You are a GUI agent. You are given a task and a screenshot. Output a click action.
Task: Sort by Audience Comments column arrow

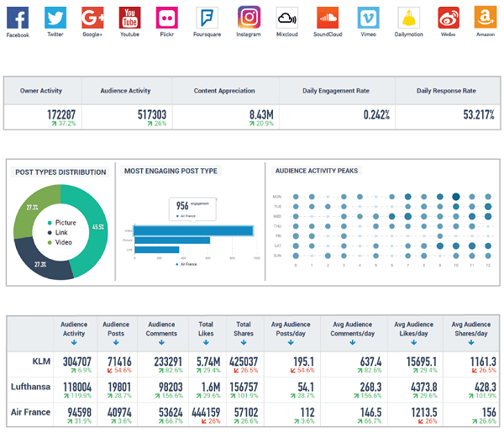tap(161, 342)
